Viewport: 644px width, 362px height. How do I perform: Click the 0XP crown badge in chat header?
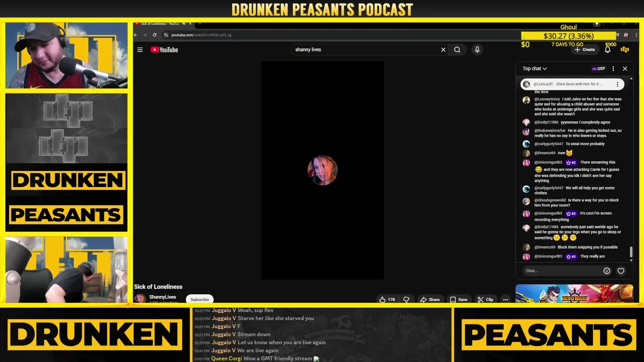pyautogui.click(x=599, y=69)
